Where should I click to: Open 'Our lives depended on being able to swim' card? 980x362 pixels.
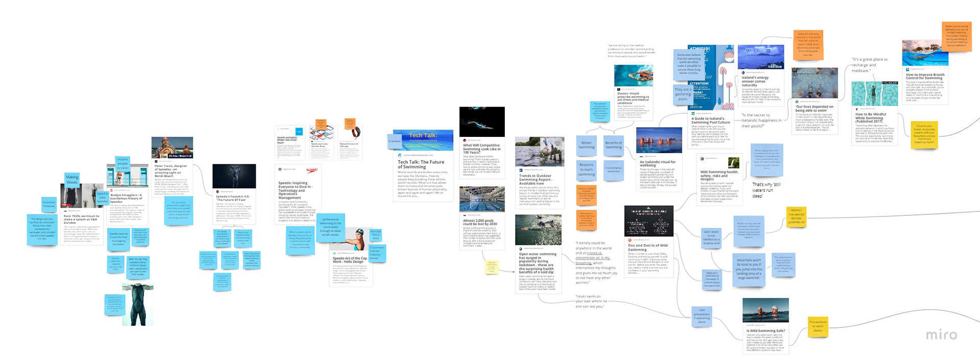[815, 101]
